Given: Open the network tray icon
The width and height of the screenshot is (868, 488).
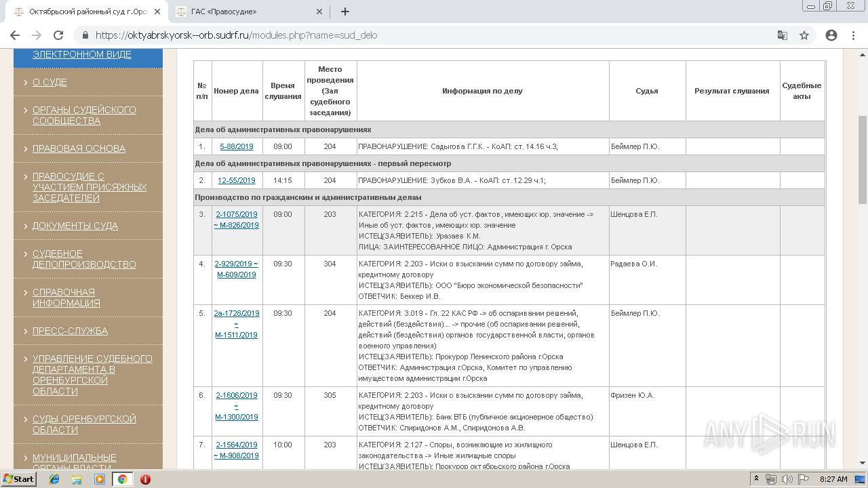Looking at the screenshot, I should (x=771, y=479).
